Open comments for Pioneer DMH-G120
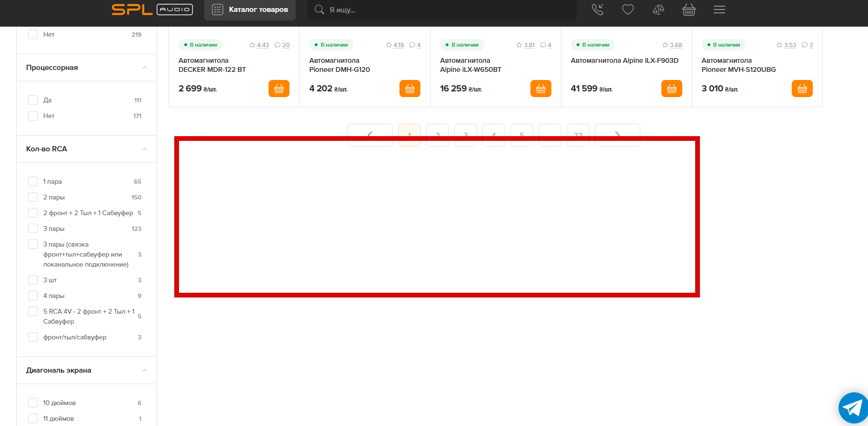Image resolution: width=868 pixels, height=426 pixels. point(415,45)
